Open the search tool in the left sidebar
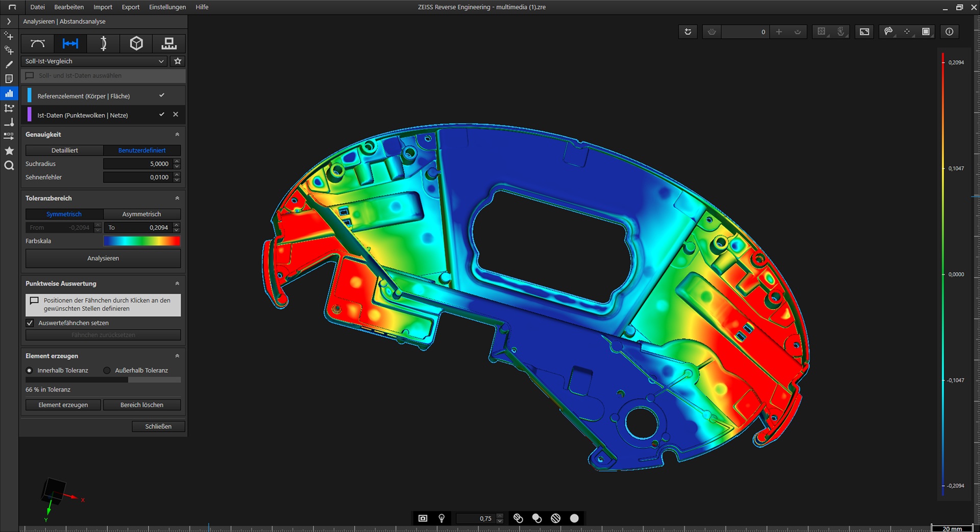Image resolution: width=980 pixels, height=532 pixels. 9,165
